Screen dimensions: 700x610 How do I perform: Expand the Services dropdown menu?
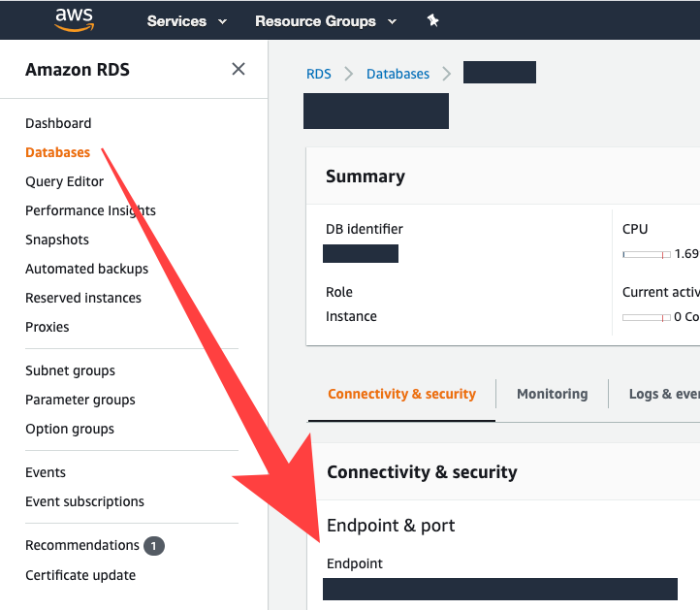tap(186, 21)
